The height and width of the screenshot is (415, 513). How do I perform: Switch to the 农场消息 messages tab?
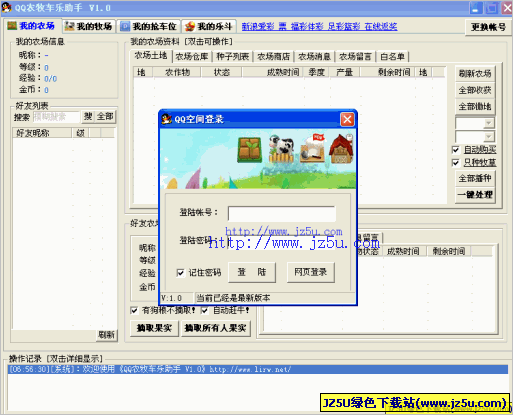(314, 57)
